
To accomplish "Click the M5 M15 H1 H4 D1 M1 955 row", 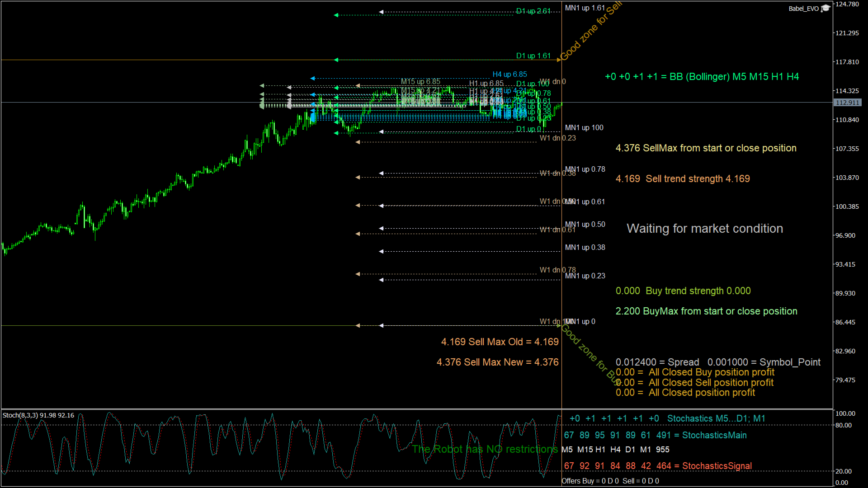I will (x=615, y=450).
